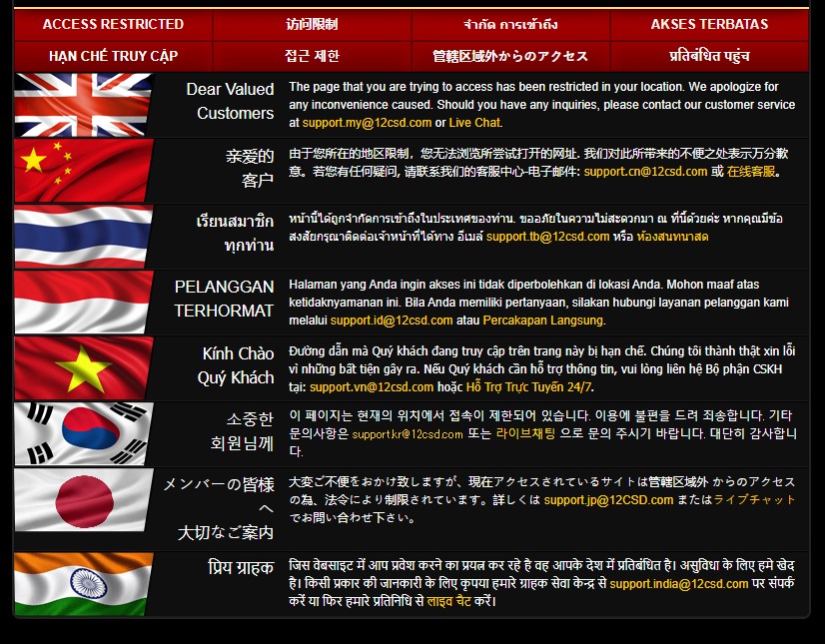The height and width of the screenshot is (644, 825).
Task: Open the English Live Chat link
Action: pos(474,123)
